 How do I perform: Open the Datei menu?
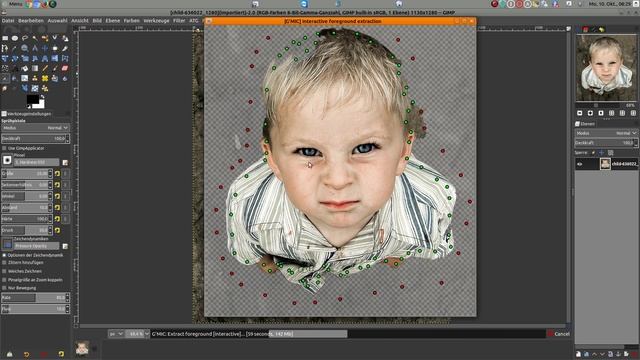pyautogui.click(x=8, y=20)
